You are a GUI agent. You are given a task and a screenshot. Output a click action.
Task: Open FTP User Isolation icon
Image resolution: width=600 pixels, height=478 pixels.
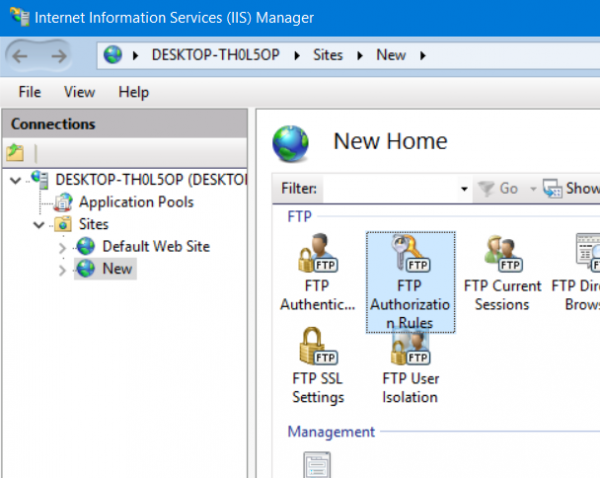click(x=409, y=349)
